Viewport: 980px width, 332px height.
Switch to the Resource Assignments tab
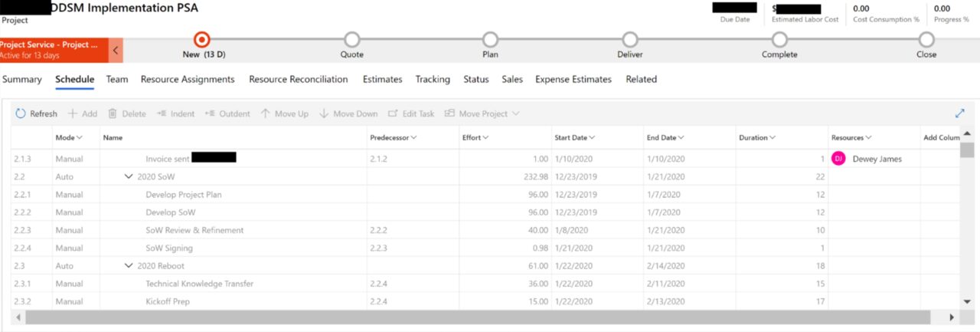pos(188,79)
